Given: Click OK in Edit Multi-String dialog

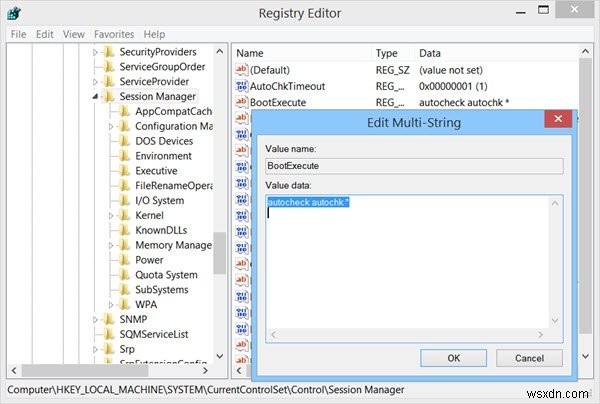Looking at the screenshot, I should tap(453, 358).
